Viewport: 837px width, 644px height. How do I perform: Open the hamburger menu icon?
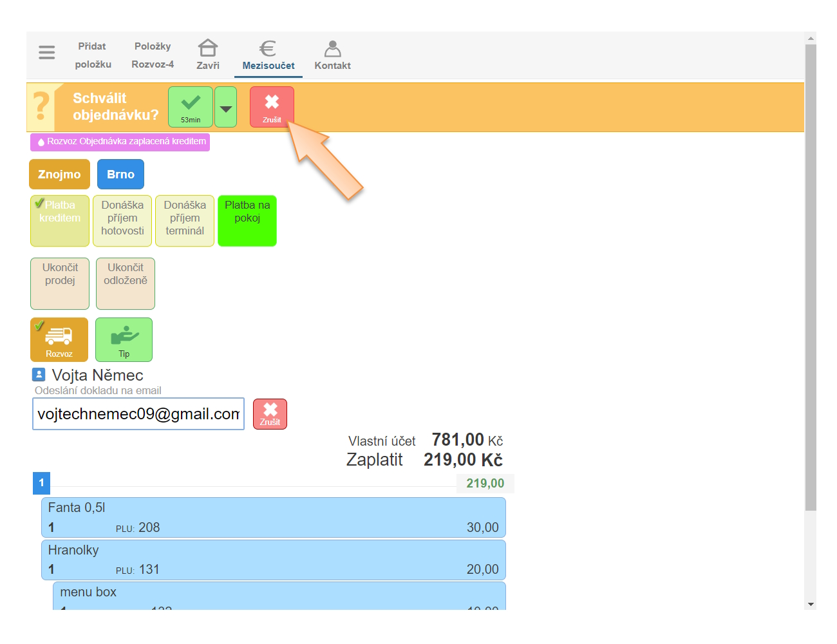[46, 52]
